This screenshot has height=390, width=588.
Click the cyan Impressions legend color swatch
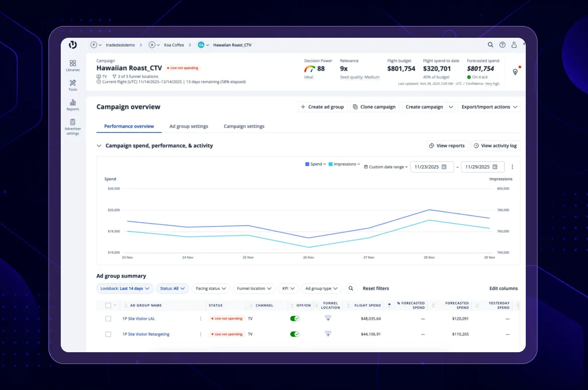point(331,164)
